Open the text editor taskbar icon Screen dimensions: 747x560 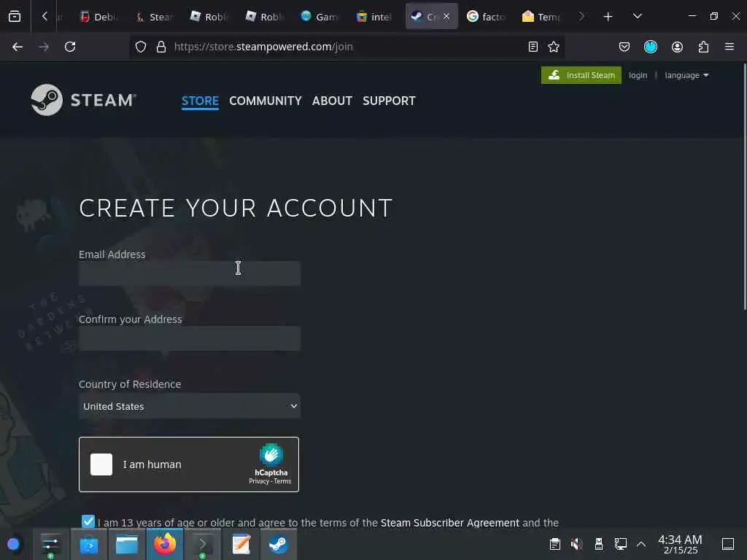click(x=241, y=544)
